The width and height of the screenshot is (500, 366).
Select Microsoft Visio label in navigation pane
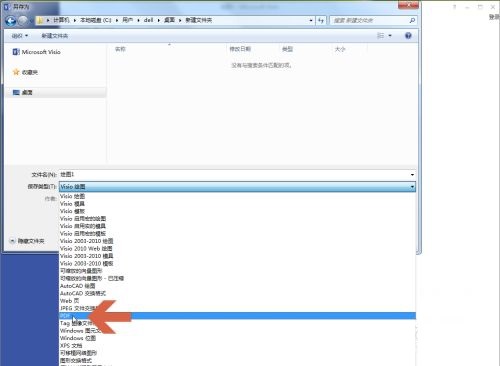pos(41,52)
